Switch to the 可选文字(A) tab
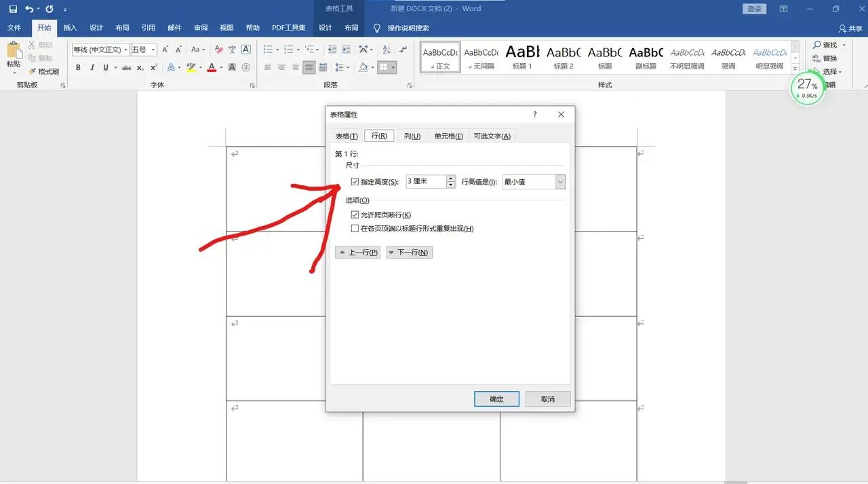Image resolution: width=868 pixels, height=484 pixels. 492,136
